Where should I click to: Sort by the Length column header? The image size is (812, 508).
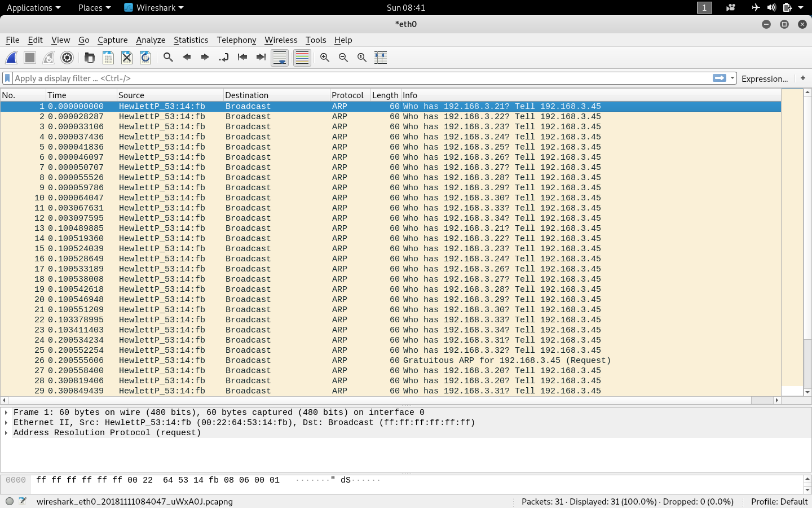click(x=386, y=95)
